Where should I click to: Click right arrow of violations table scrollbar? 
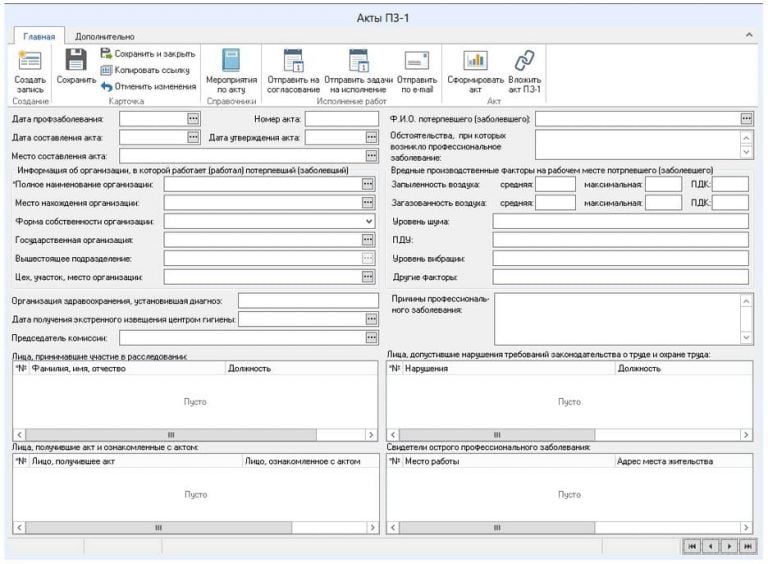[x=746, y=435]
